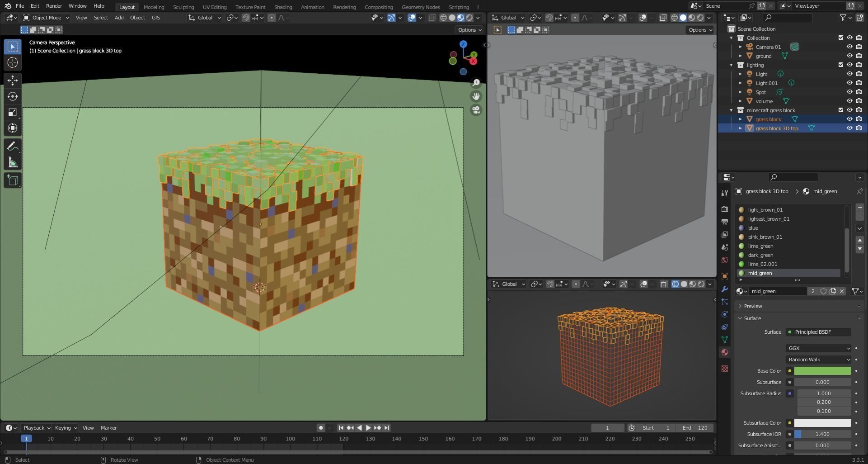This screenshot has width=868, height=464.
Task: Play animation forward
Action: point(368,428)
